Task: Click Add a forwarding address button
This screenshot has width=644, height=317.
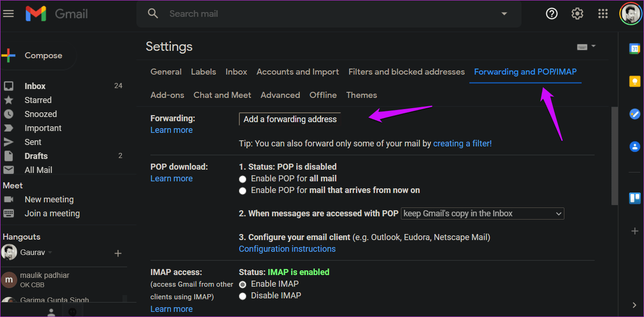Action: 290,119
